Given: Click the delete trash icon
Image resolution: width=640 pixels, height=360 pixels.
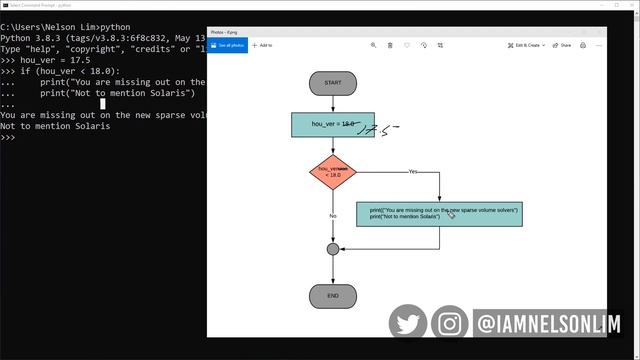Looking at the screenshot, I should coord(390,45).
